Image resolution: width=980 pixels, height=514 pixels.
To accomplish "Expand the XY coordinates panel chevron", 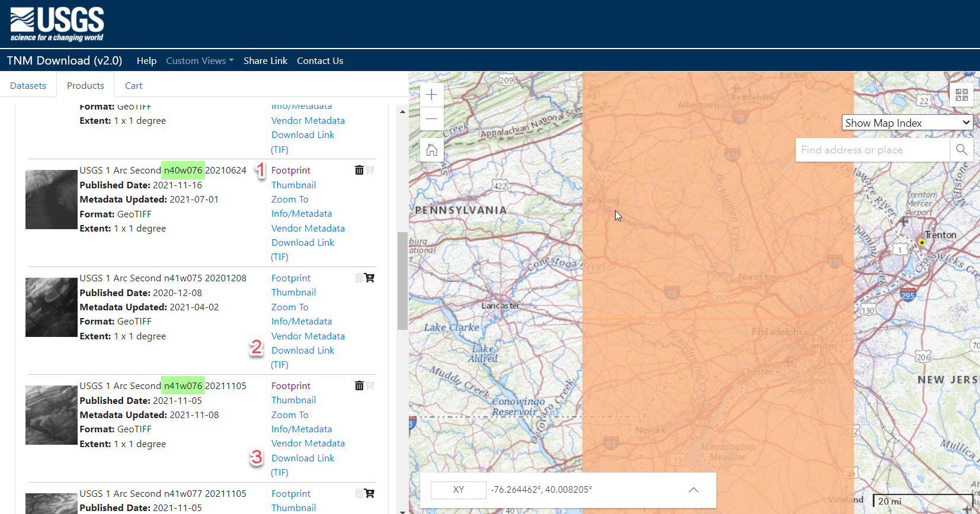I will point(693,490).
